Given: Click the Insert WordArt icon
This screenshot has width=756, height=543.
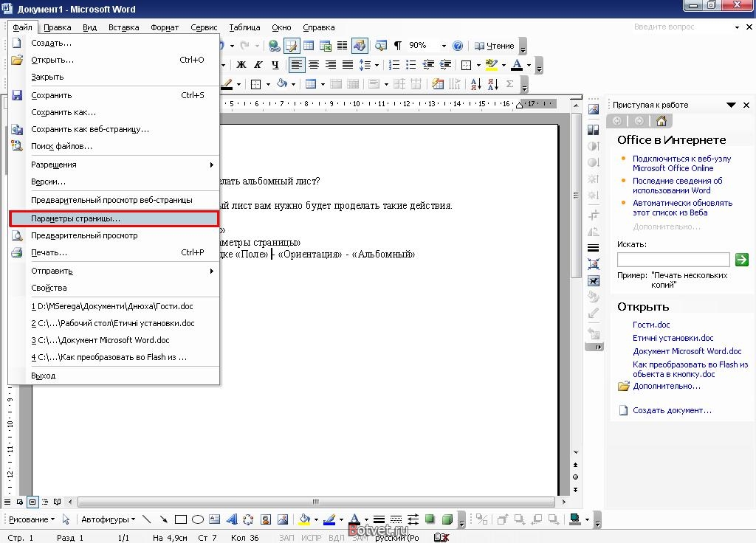Looking at the screenshot, I should coord(231,519).
